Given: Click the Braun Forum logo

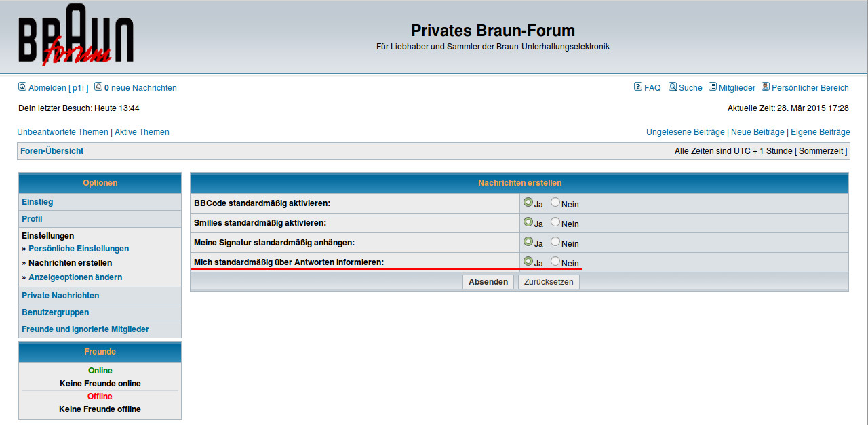Looking at the screenshot, I should [75, 37].
